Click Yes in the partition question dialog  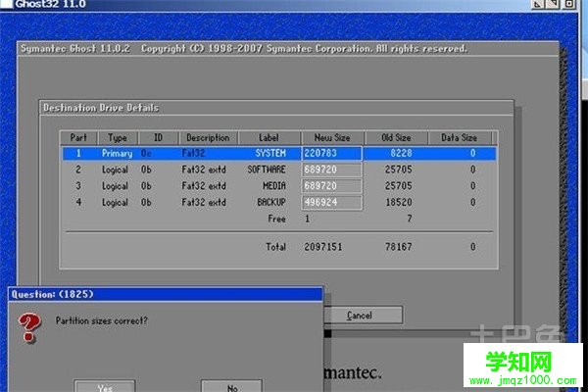[x=105, y=386]
